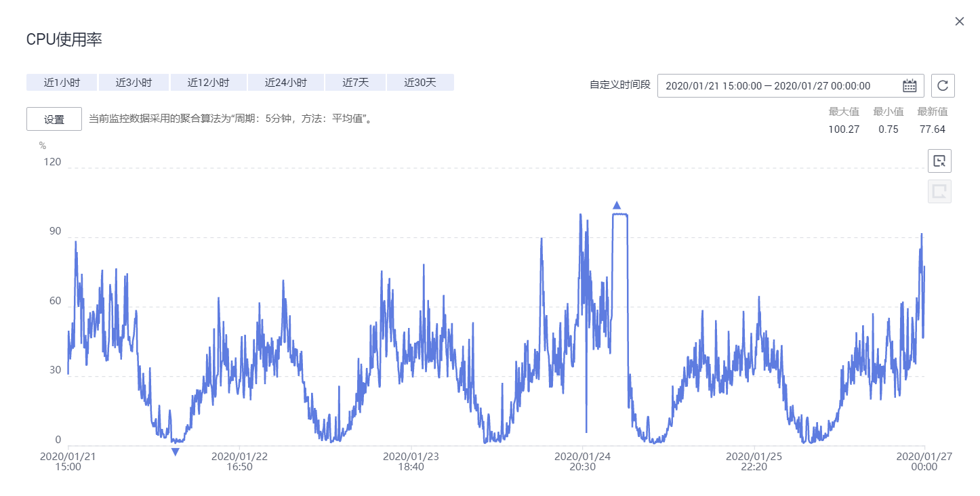Click the disabled zoom reset icon

coord(939,192)
